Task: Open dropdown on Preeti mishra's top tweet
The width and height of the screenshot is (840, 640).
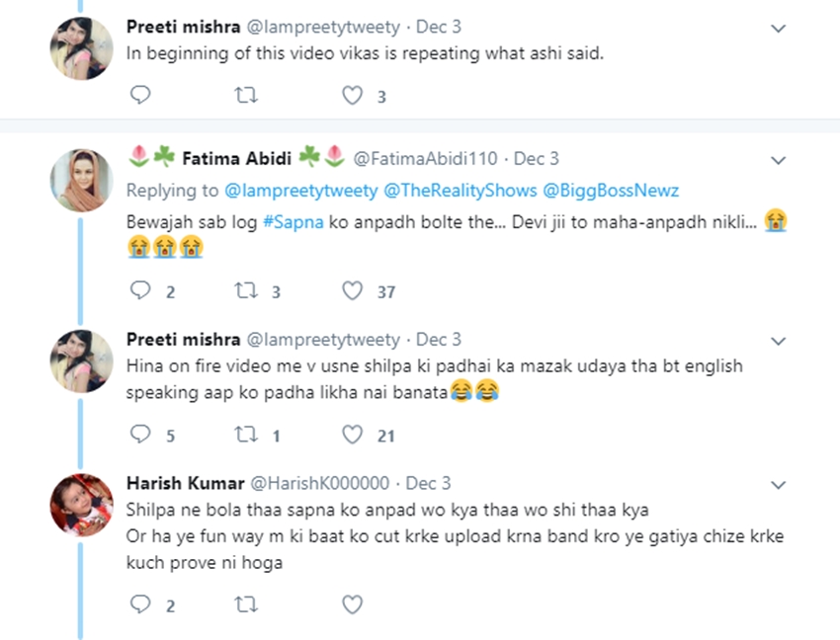Action: coord(779,28)
